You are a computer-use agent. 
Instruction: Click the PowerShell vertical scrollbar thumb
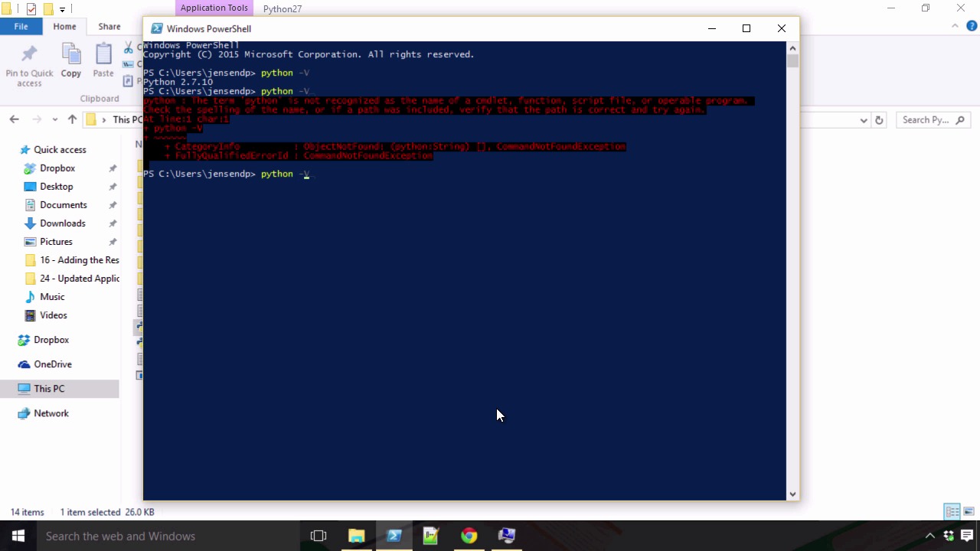click(792, 60)
